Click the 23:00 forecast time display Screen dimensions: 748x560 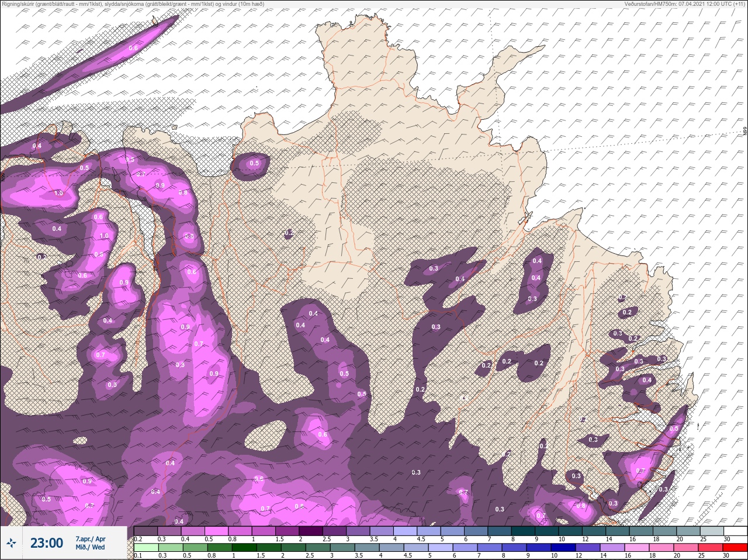click(x=47, y=543)
